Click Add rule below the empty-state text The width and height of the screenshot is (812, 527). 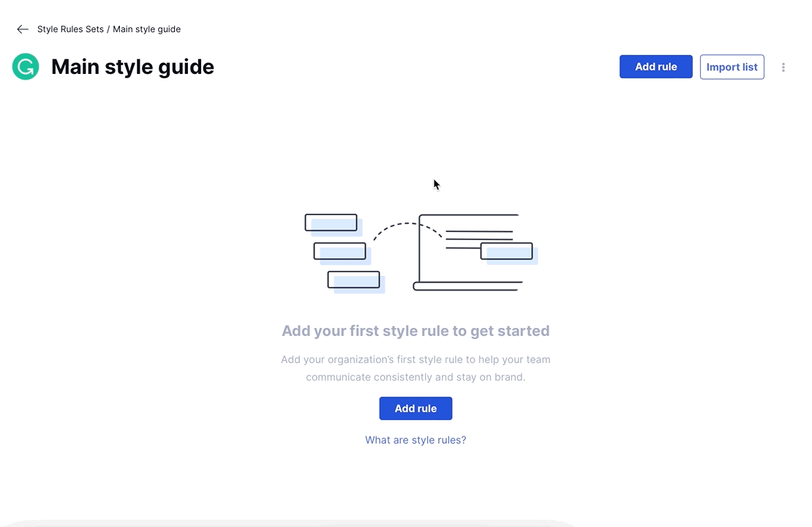coord(416,408)
